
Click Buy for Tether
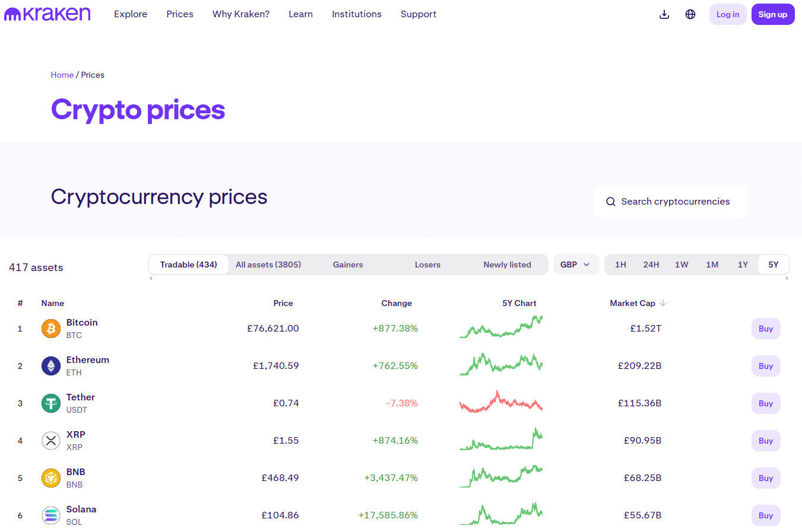point(766,403)
